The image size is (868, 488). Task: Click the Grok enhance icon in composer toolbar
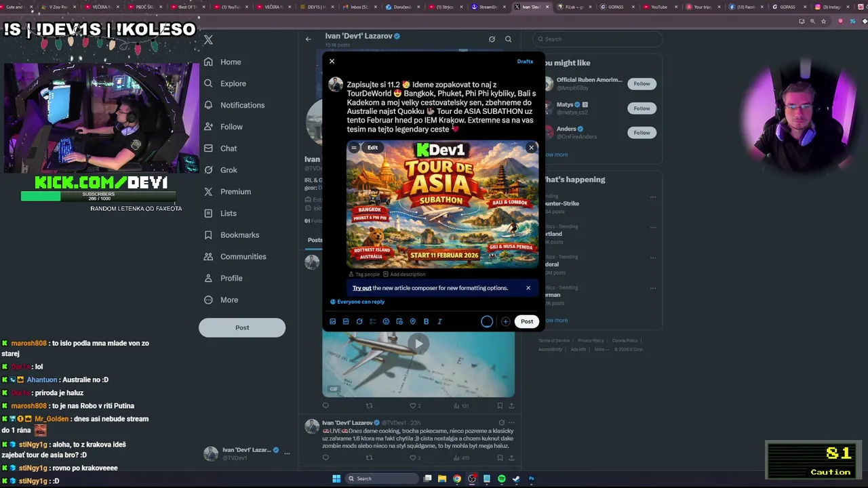click(359, 322)
